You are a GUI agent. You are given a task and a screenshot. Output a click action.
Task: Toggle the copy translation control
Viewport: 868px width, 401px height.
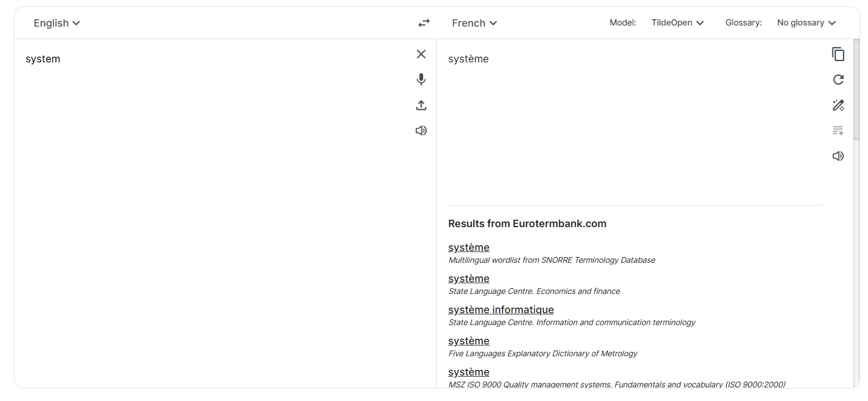pos(838,54)
